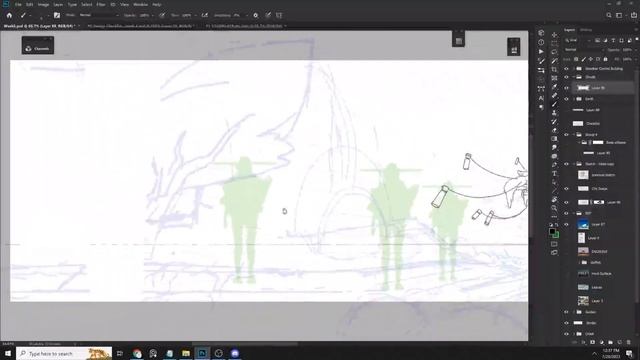Image resolution: width=640 pixels, height=360 pixels.
Task: Collapse Group 4 folder
Action: 574,135
